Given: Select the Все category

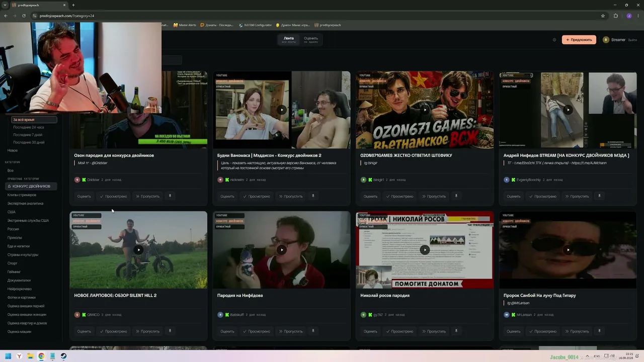Looking at the screenshot, I should pos(11,170).
